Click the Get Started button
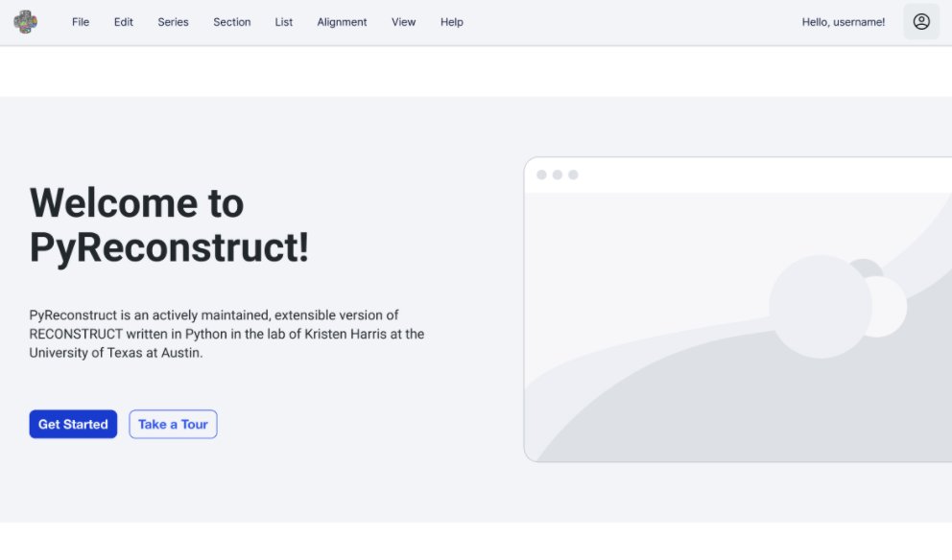Image resolution: width=952 pixels, height=560 pixels. 73,424
